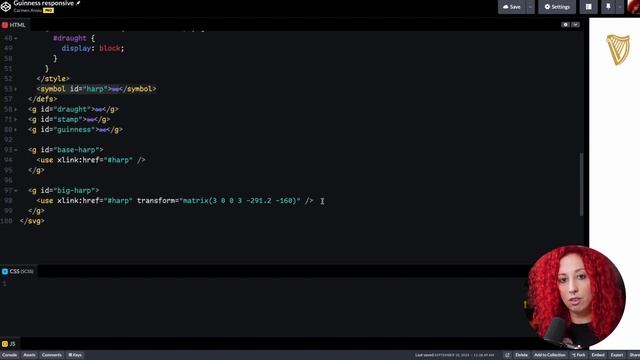Select the HTML editor tab
The width and height of the screenshot is (640, 360).
(x=14, y=25)
